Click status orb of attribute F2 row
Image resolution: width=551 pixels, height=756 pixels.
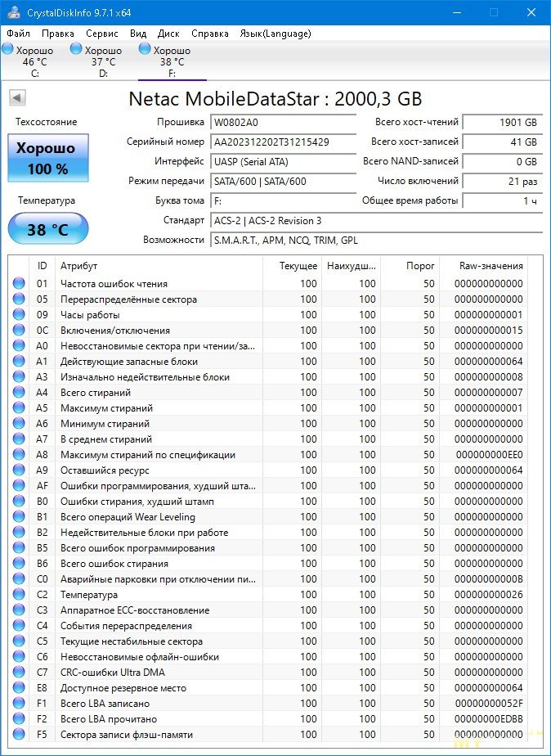click(19, 719)
